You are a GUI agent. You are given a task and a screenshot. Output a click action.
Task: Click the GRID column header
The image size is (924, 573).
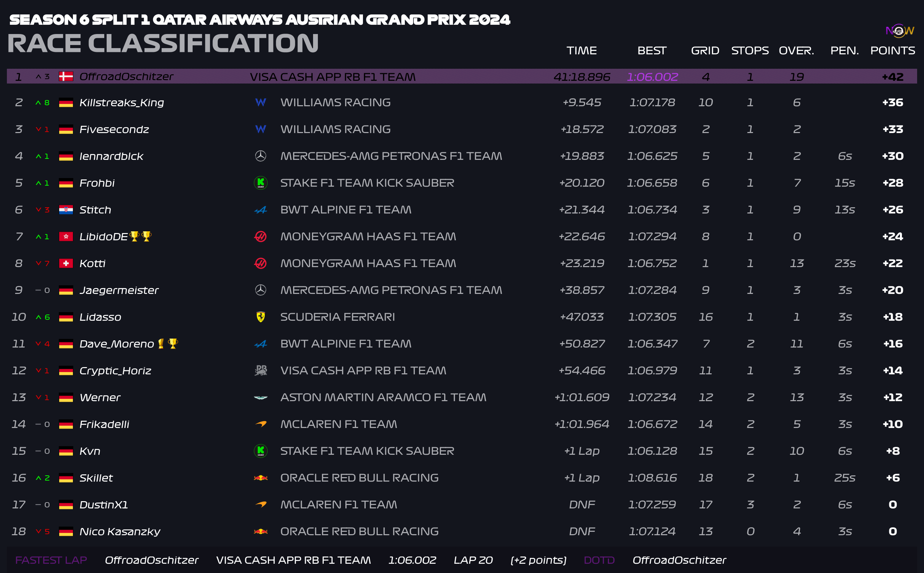click(705, 51)
